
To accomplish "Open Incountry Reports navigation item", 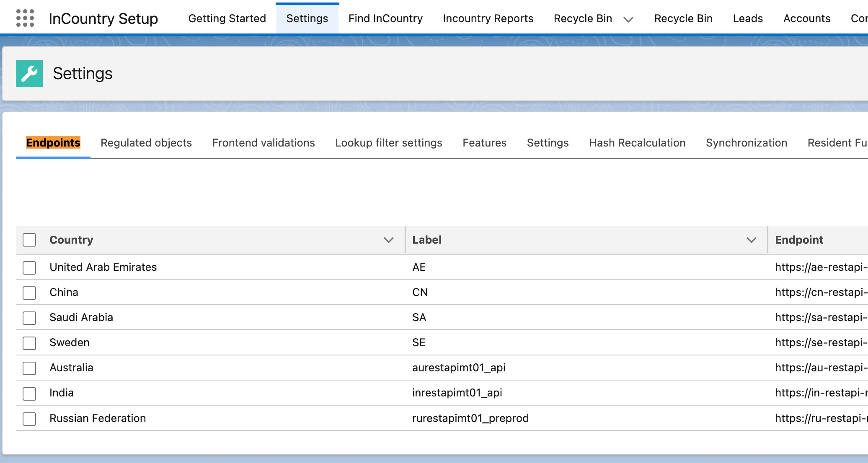I will tap(488, 18).
